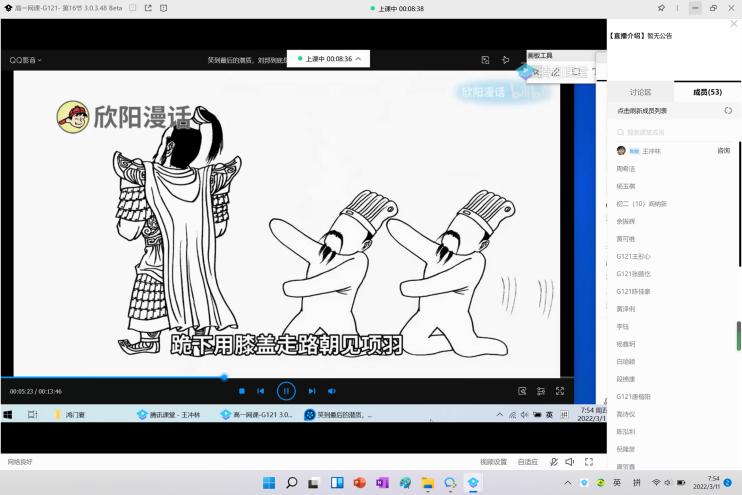
Task: Expand the hidden system tray icons arrow
Action: (568, 483)
